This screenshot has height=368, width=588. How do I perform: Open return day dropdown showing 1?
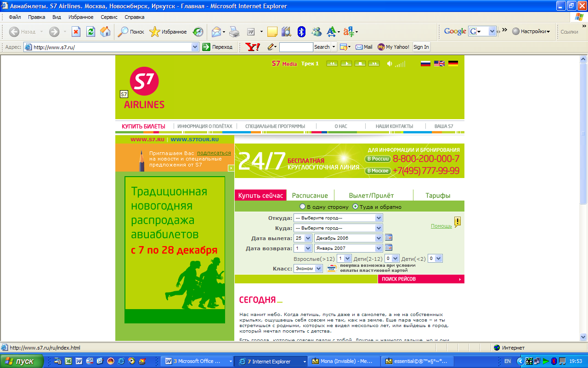303,248
